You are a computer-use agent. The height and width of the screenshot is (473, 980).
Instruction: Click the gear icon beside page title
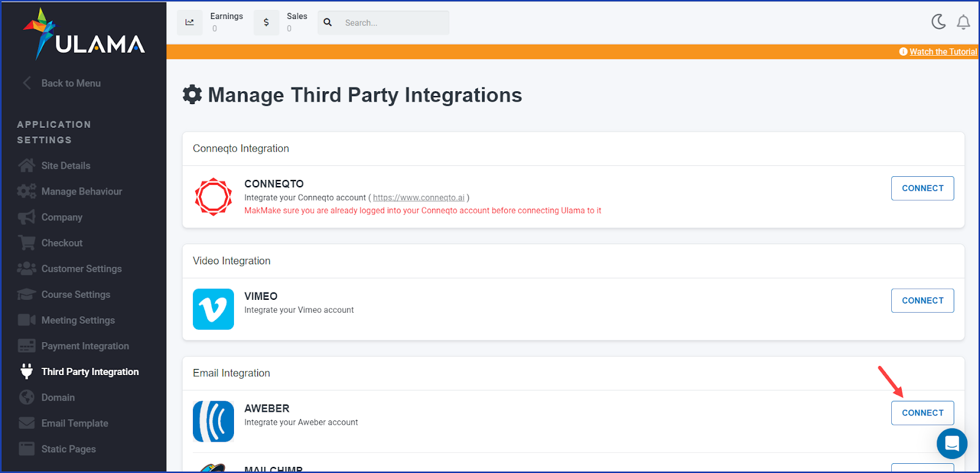click(x=192, y=95)
